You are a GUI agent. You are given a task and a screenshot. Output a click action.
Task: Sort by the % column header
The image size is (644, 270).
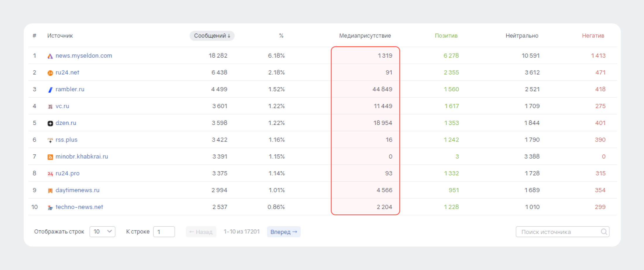[x=281, y=36]
